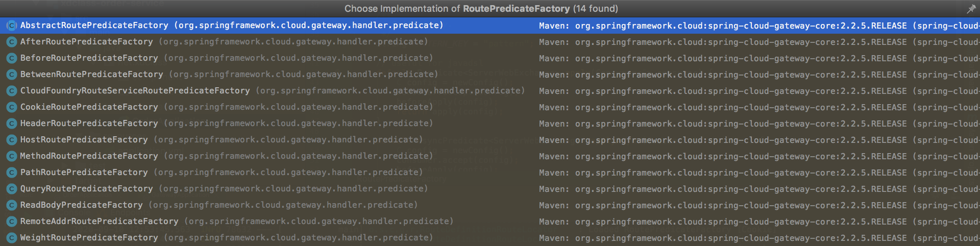Click the WeightRoutePredicateFactory class icon
The image size is (980, 246).
(11, 238)
